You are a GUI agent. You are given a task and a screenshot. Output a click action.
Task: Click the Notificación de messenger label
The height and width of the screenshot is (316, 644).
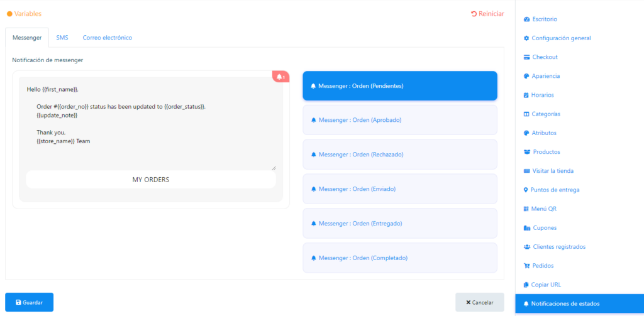point(48,60)
